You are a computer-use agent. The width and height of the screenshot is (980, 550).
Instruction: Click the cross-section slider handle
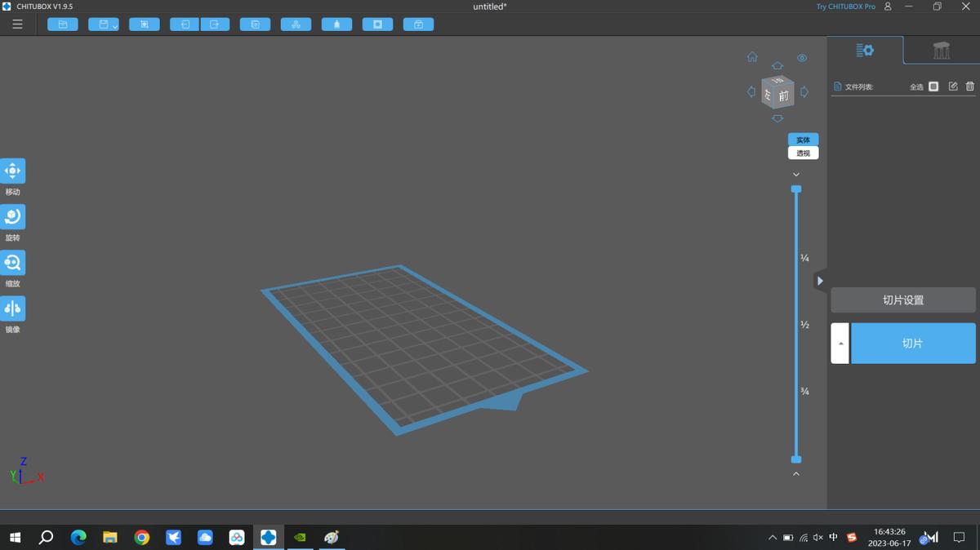(x=796, y=189)
